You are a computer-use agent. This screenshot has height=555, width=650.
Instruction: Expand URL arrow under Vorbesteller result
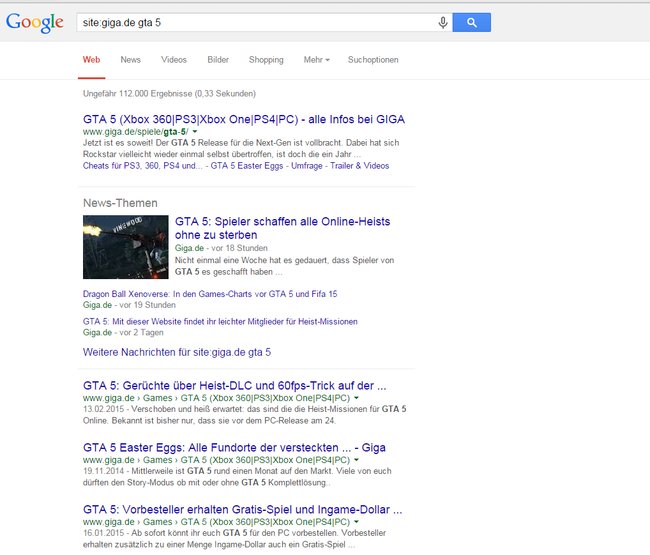[357, 522]
